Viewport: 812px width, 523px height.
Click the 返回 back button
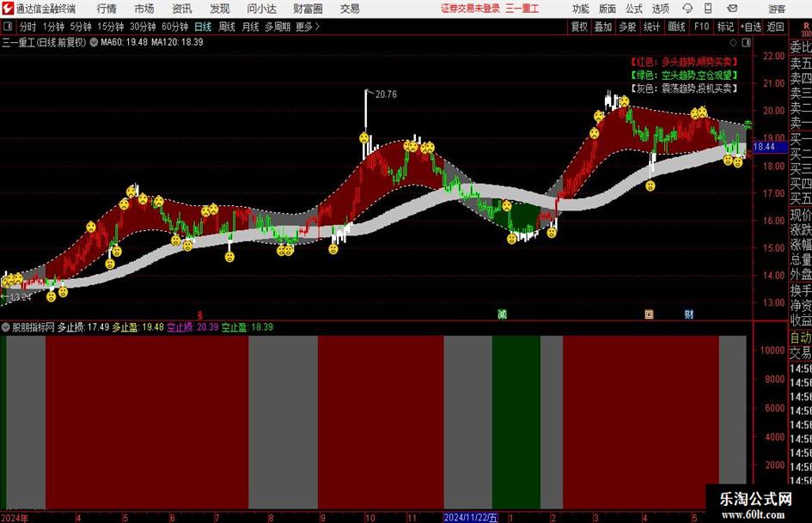tap(775, 27)
